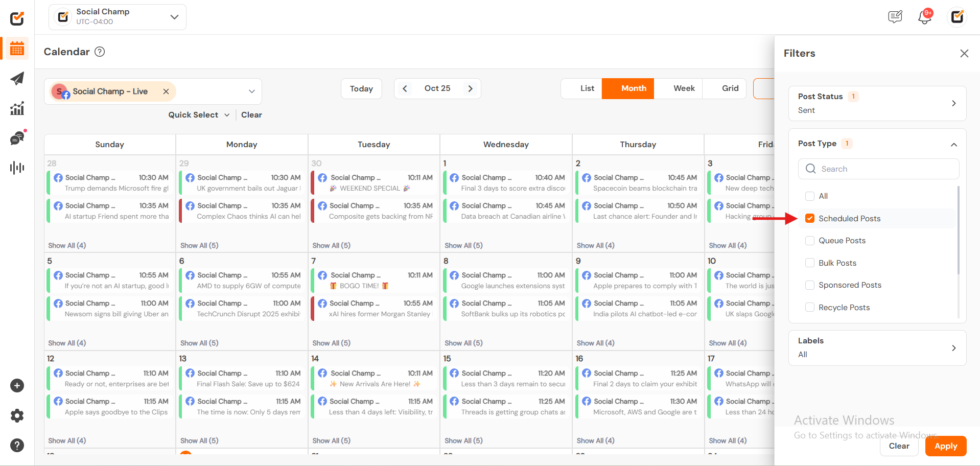
Task: Enable the Sponsored Posts checkbox
Action: [810, 285]
